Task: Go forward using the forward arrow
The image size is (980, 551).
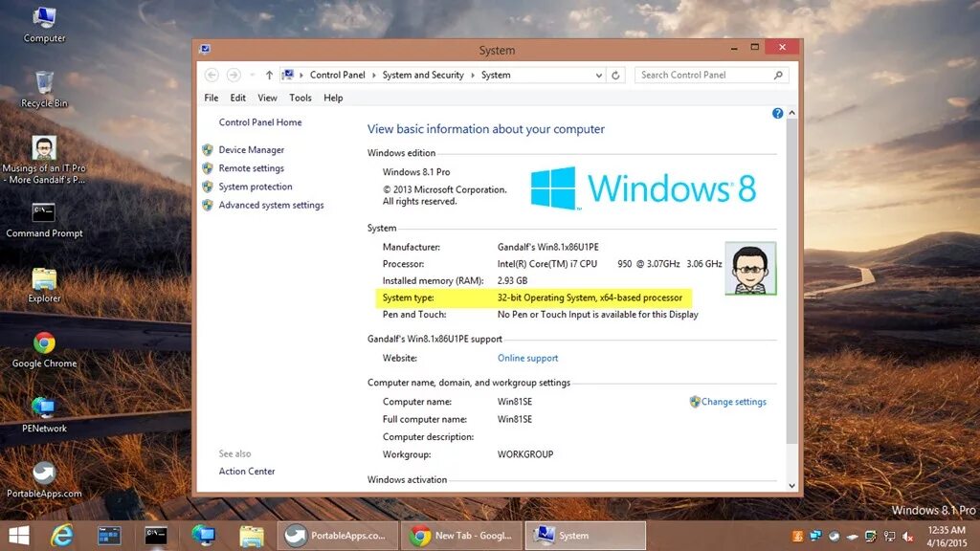Action: pyautogui.click(x=234, y=75)
